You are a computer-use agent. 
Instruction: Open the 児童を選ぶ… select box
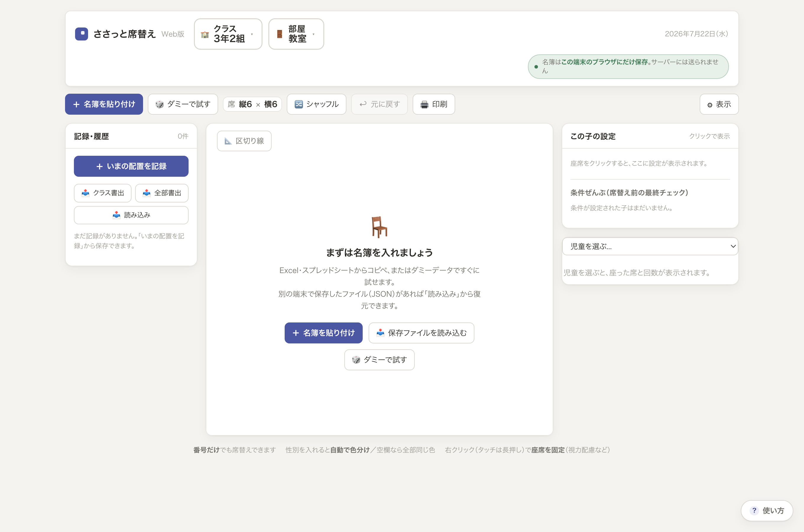tap(650, 246)
